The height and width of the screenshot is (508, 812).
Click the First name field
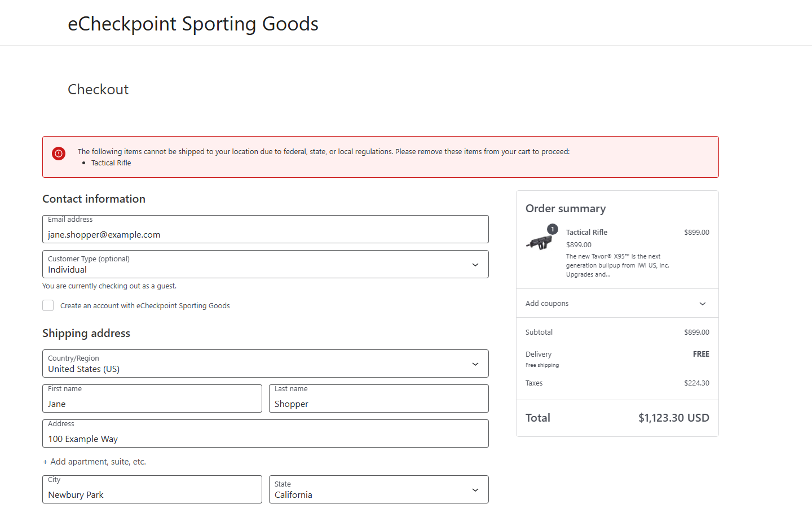click(152, 398)
